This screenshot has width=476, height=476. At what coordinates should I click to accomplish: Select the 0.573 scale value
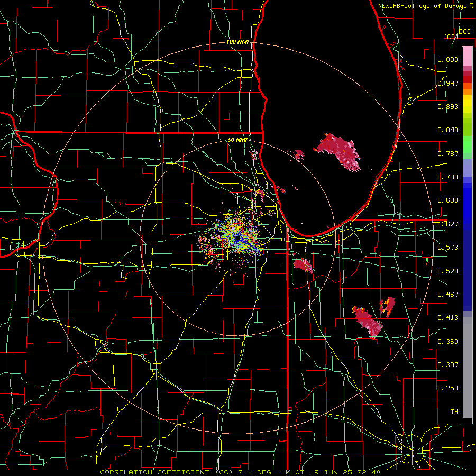448,248
